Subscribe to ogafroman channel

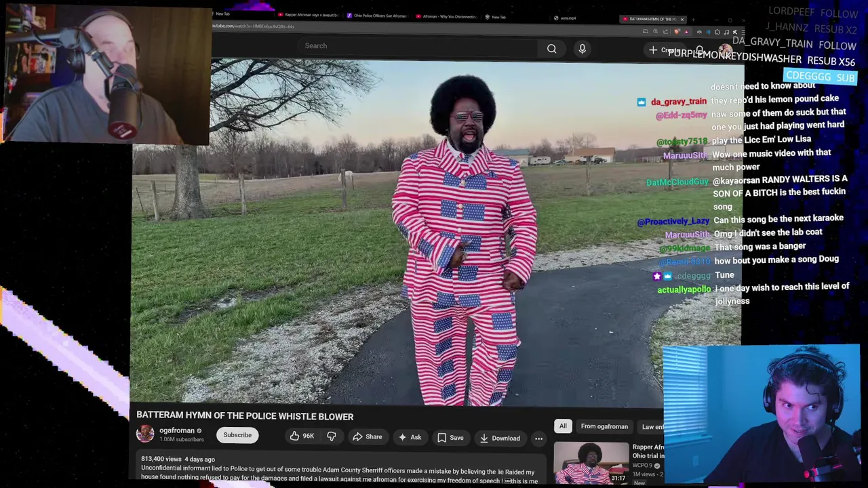click(237, 435)
